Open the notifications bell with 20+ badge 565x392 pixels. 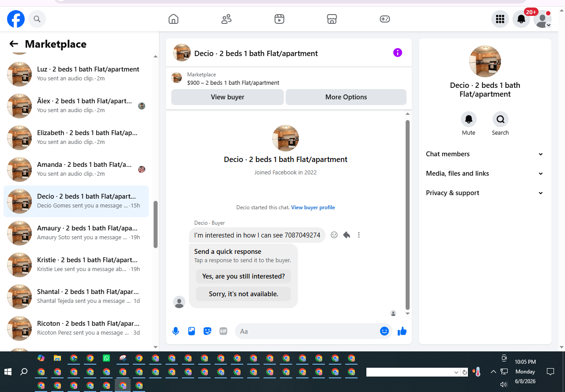pos(521,19)
